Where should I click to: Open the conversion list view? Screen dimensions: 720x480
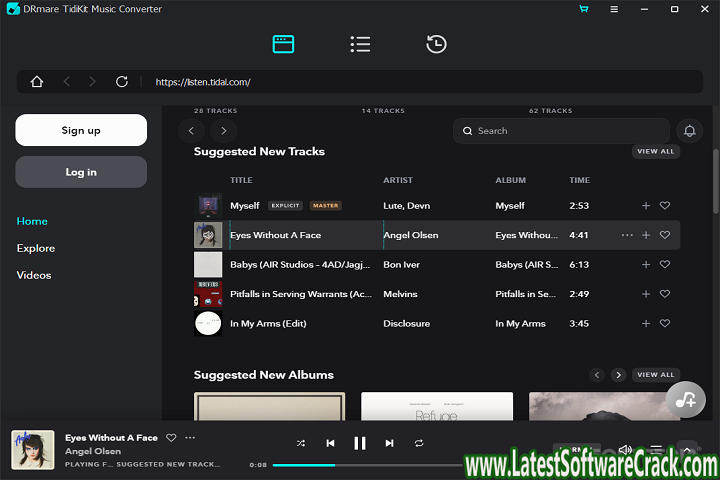[360, 44]
